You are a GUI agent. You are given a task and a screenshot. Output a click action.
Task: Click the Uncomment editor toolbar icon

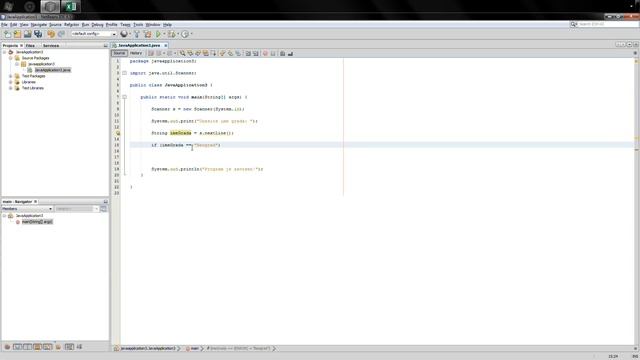click(x=290, y=53)
